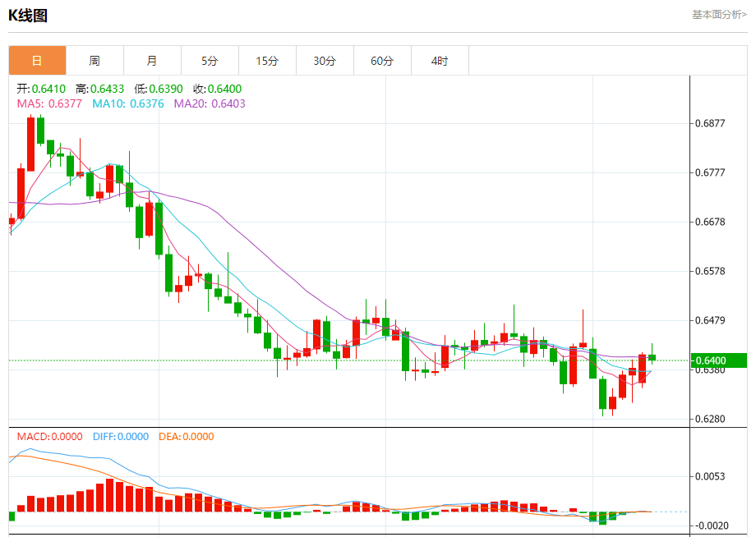Click the latest green candlestick on the chart
756x537 pixels.
tap(652, 357)
